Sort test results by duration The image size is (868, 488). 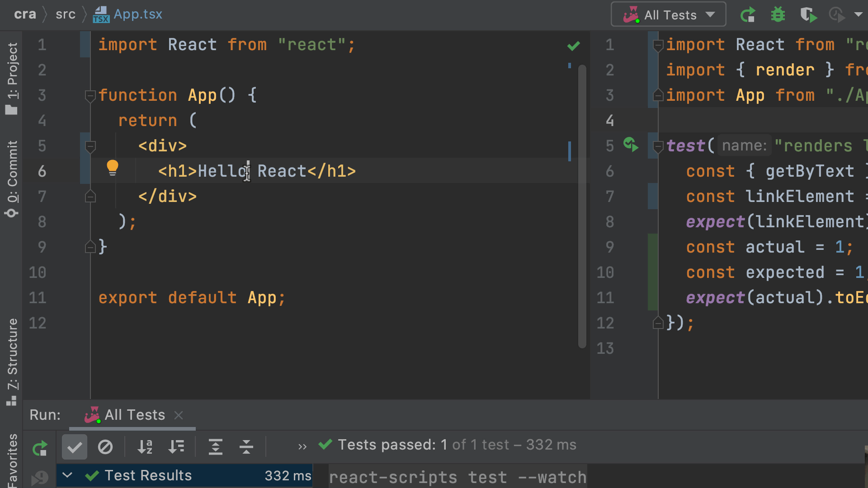point(176,447)
